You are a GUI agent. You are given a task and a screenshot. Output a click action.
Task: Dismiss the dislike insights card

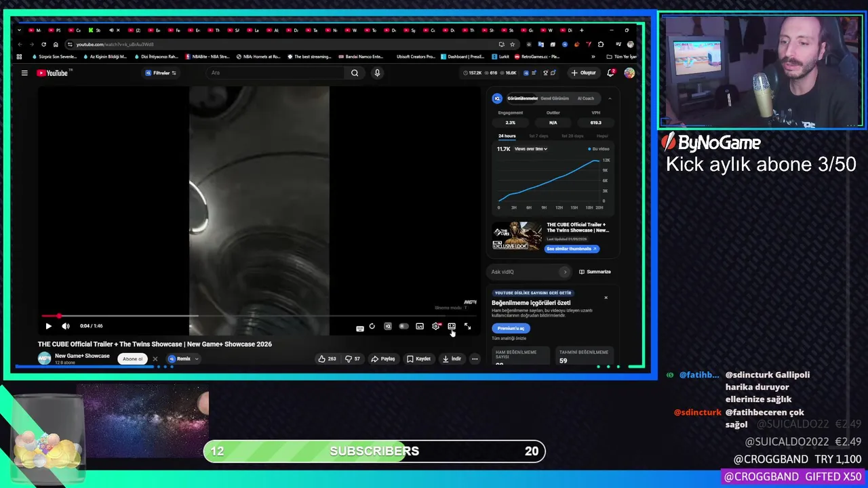pyautogui.click(x=606, y=298)
